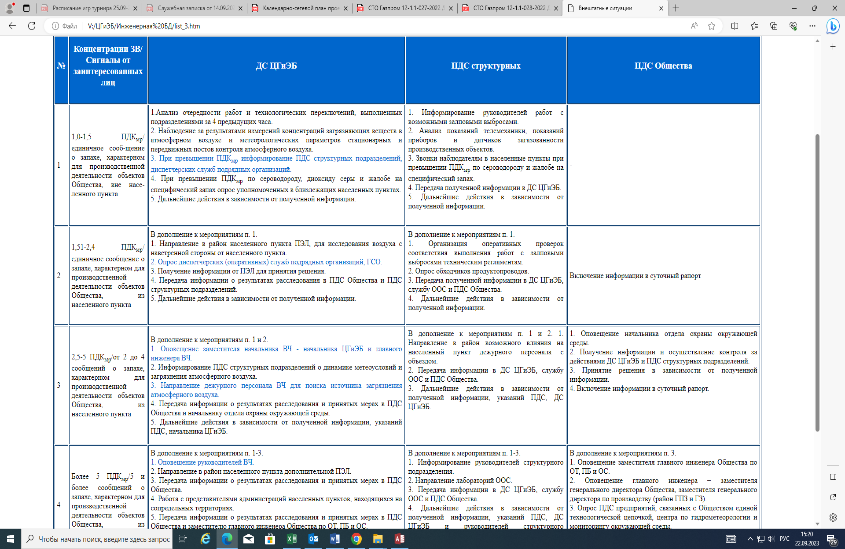
Task: Close the active sixth tab
Action: coord(661,8)
